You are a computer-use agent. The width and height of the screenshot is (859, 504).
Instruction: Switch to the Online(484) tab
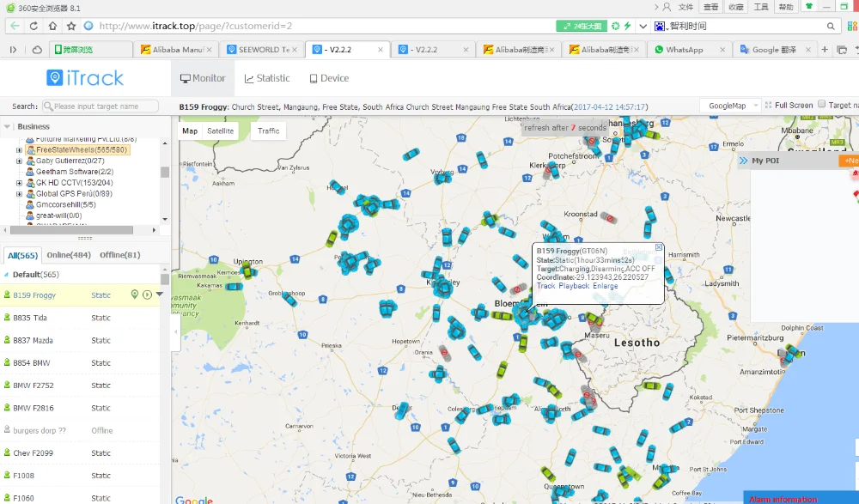(x=70, y=255)
